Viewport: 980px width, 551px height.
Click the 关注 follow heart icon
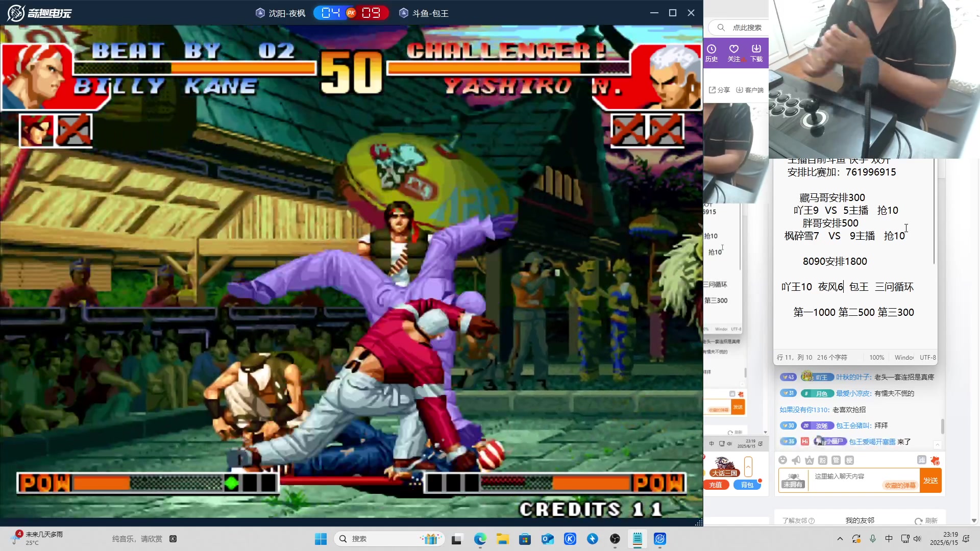pos(734,53)
